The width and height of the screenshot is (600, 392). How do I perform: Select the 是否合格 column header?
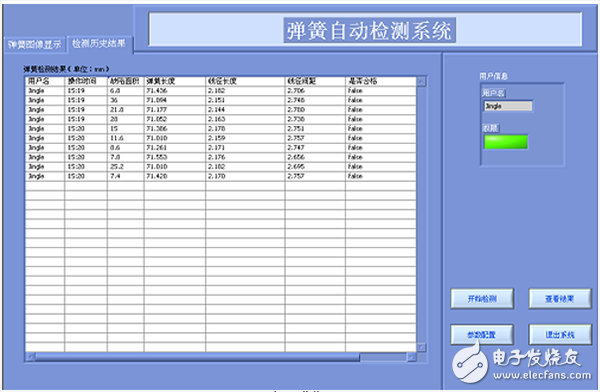click(381, 81)
